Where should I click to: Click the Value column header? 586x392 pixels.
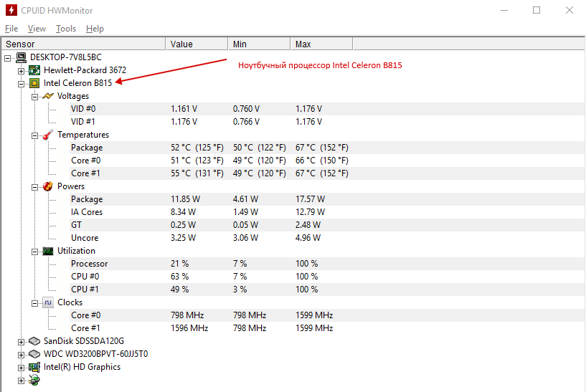[x=197, y=44]
